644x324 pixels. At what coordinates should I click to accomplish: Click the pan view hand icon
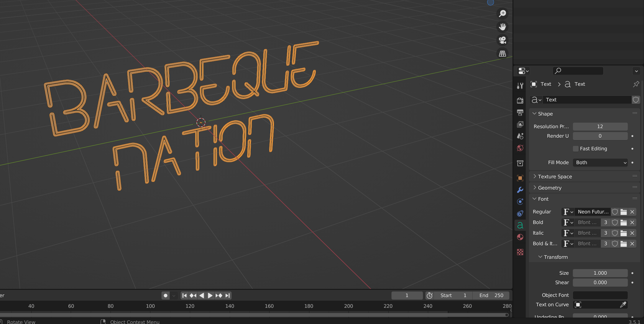click(x=502, y=27)
